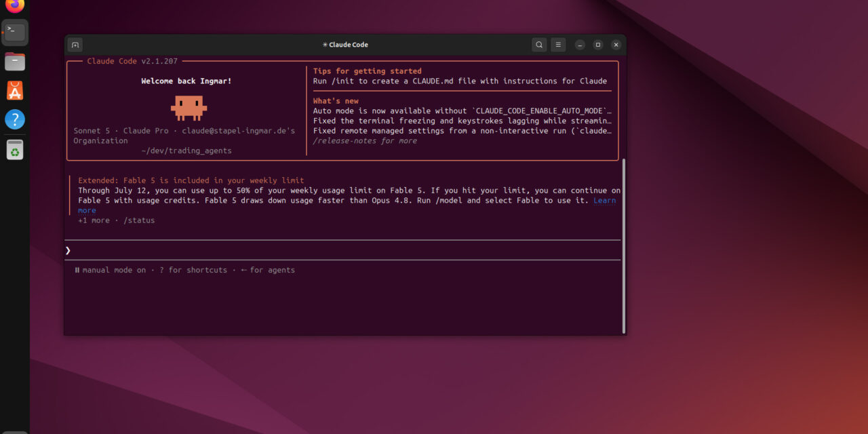Screen dimensions: 868x434
Task: Click the "Claude Code v2.1.207" header text
Action: point(132,61)
